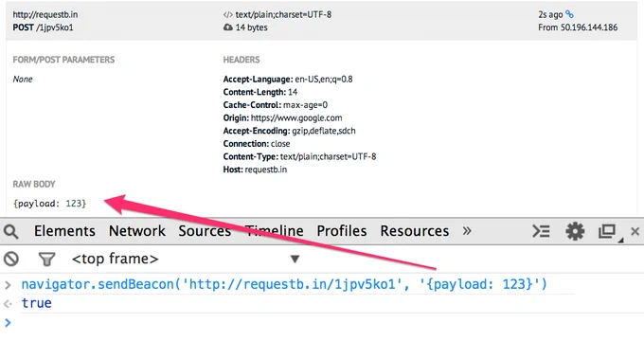Click the Accept-Encoding header line
This screenshot has height=341, width=644.
[x=289, y=131]
